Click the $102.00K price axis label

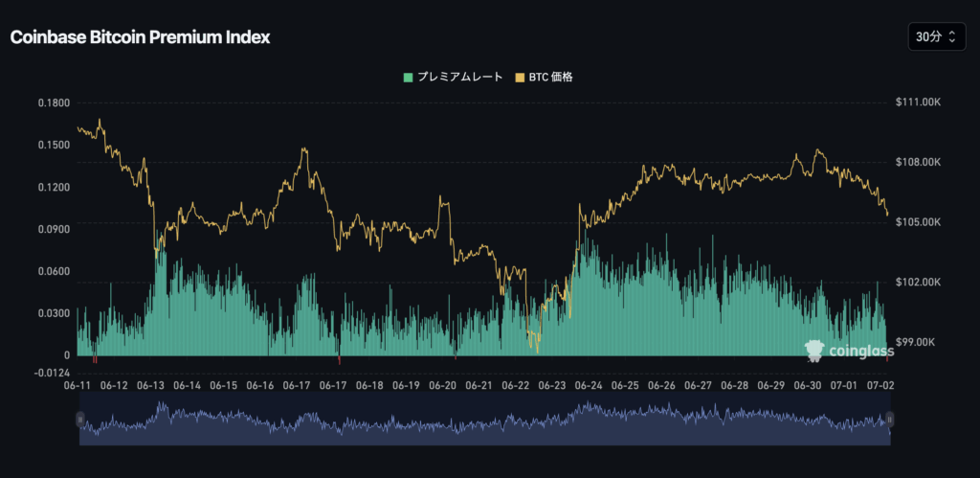click(x=918, y=283)
